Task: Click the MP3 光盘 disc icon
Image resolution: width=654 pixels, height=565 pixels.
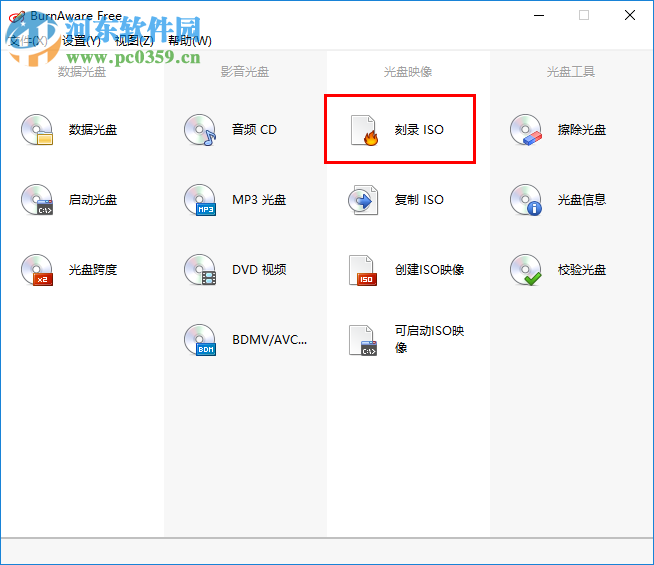Action: pyautogui.click(x=200, y=200)
